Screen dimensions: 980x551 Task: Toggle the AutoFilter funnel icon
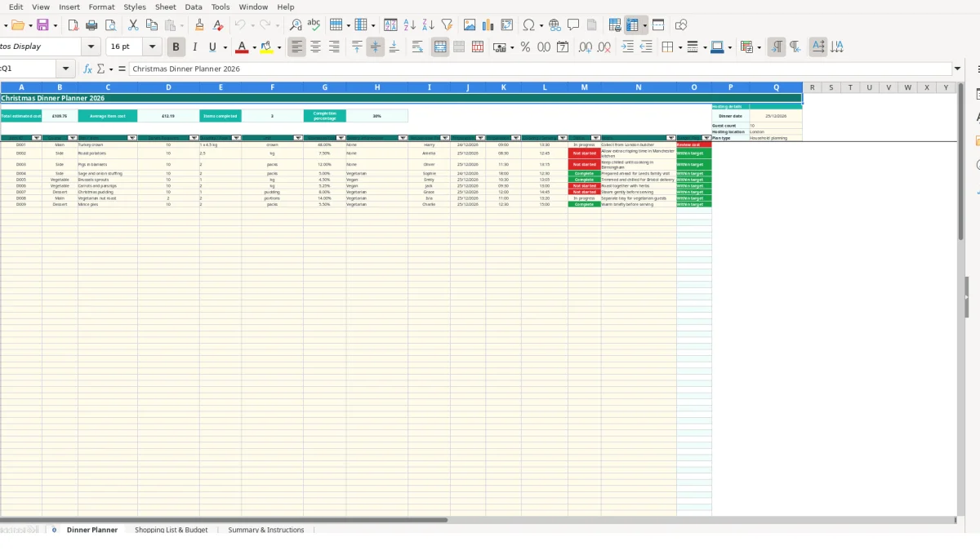tap(447, 25)
